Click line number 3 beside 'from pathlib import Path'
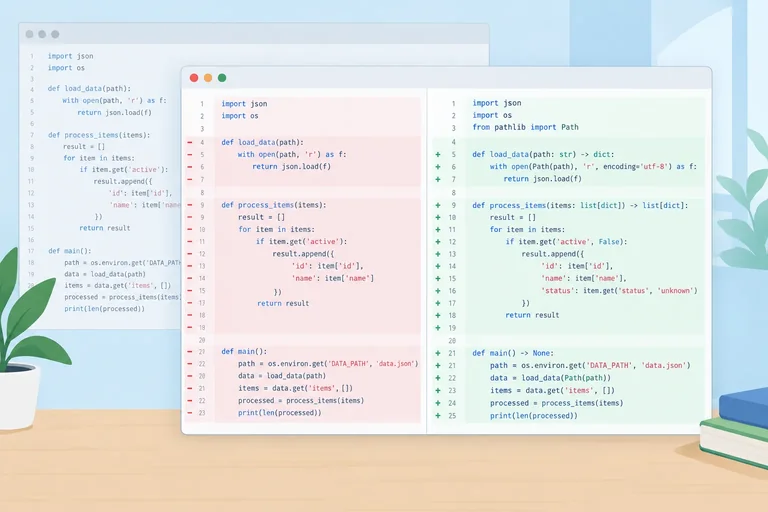The image size is (768, 512). pyautogui.click(x=453, y=128)
